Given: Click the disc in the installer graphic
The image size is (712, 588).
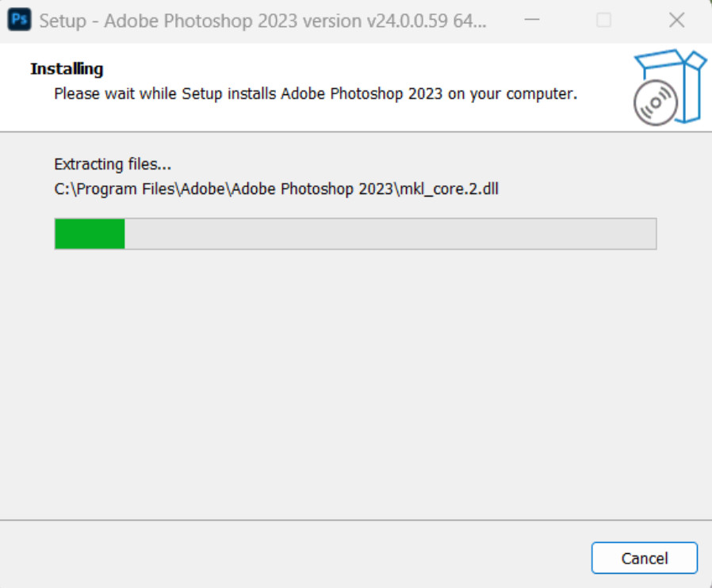Looking at the screenshot, I should click(x=655, y=103).
